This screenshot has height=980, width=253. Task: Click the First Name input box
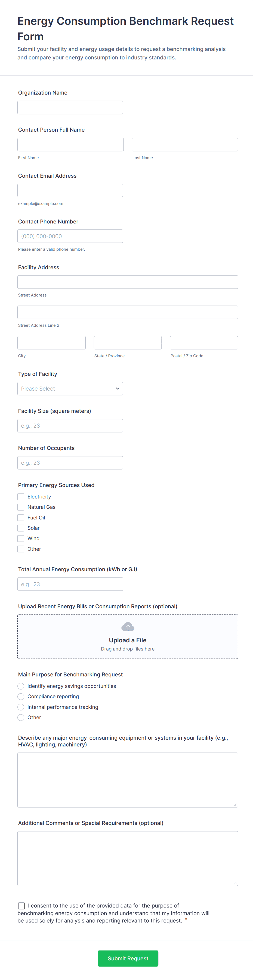click(71, 144)
